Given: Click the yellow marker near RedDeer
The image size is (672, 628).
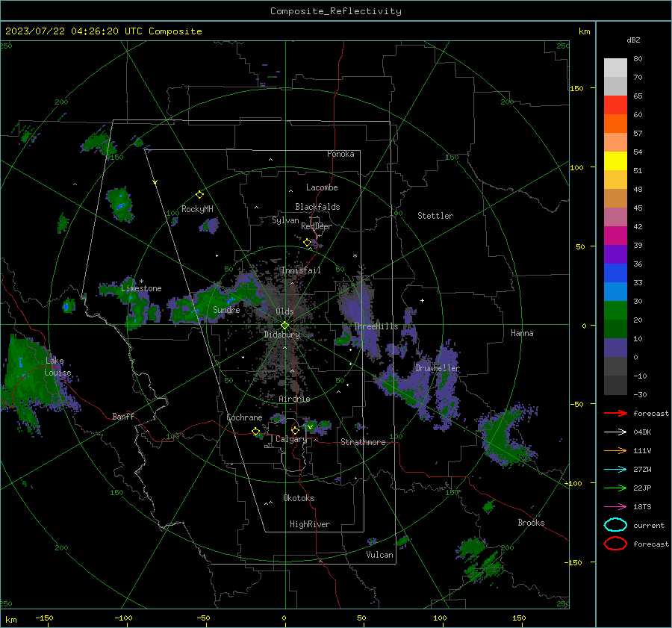Looking at the screenshot, I should tap(307, 243).
